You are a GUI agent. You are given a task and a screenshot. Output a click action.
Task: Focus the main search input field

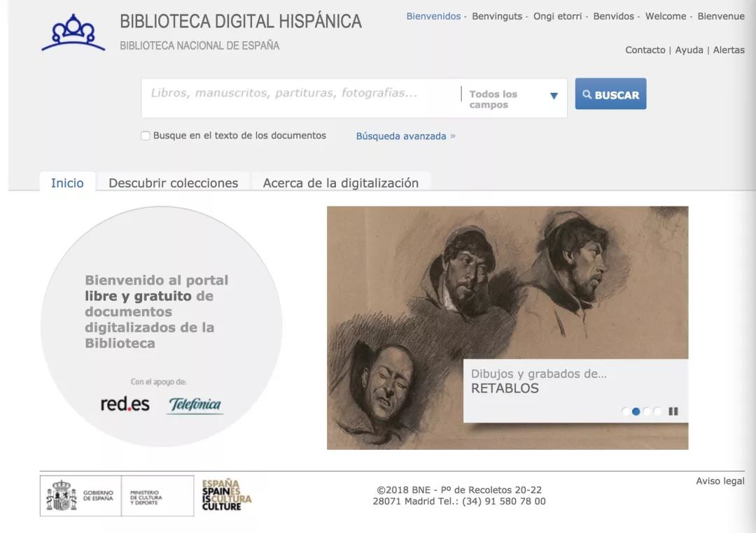point(301,99)
